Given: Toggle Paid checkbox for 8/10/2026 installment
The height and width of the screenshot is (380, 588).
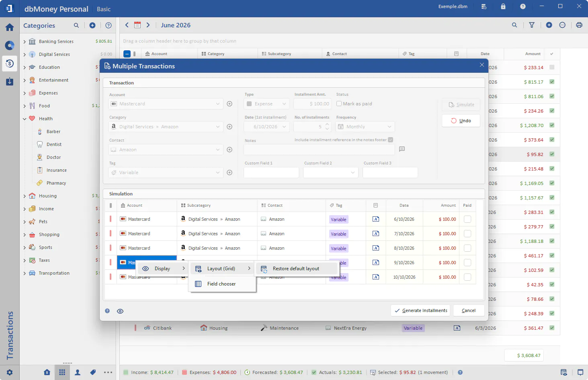Looking at the screenshot, I should point(467,248).
